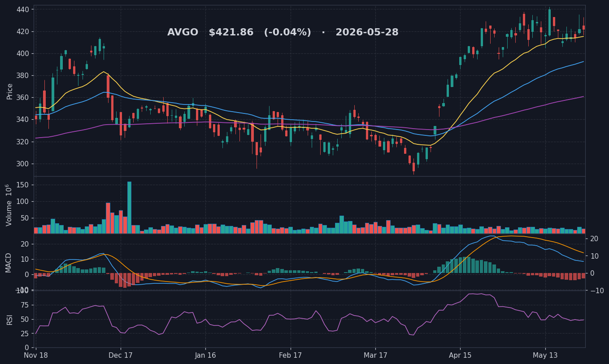This screenshot has height=364, width=609.
Task: Click the Volume axis label
Action: pos(9,205)
